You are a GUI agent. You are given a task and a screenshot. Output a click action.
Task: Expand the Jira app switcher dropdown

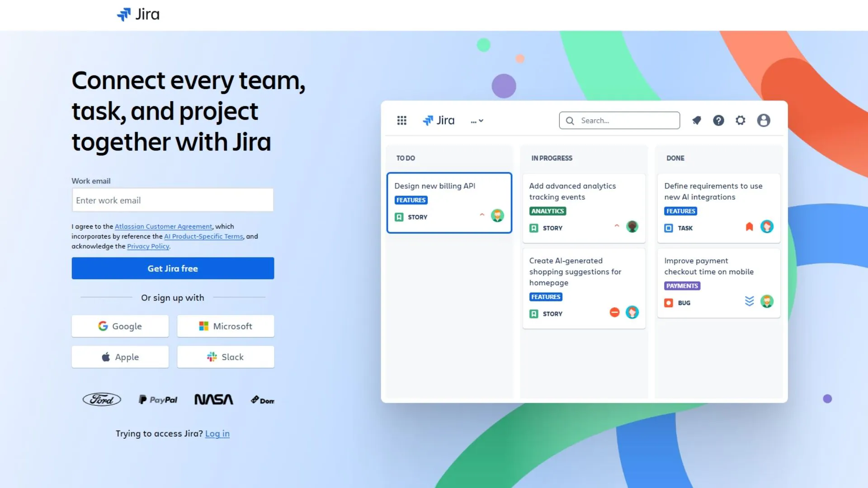(402, 120)
